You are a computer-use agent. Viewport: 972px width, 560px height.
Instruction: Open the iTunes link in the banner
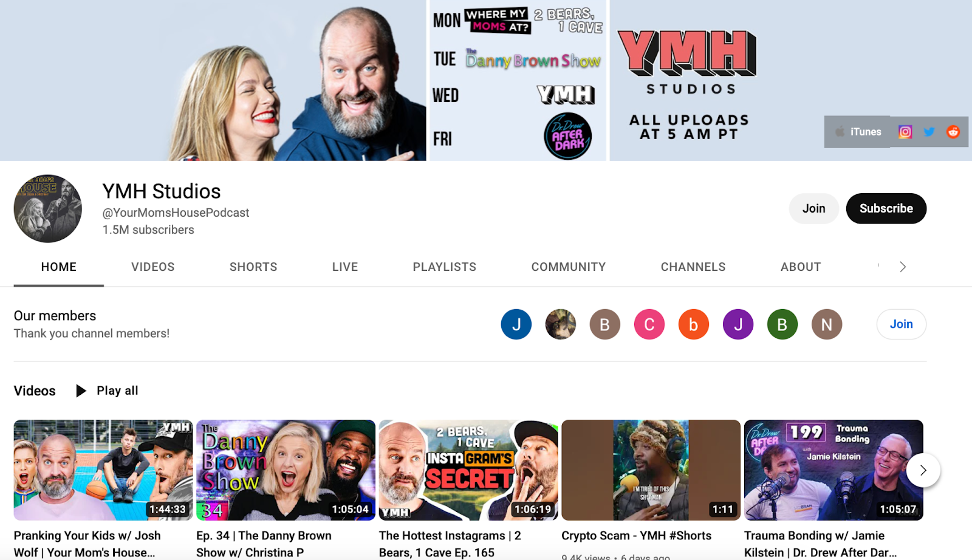[857, 132]
